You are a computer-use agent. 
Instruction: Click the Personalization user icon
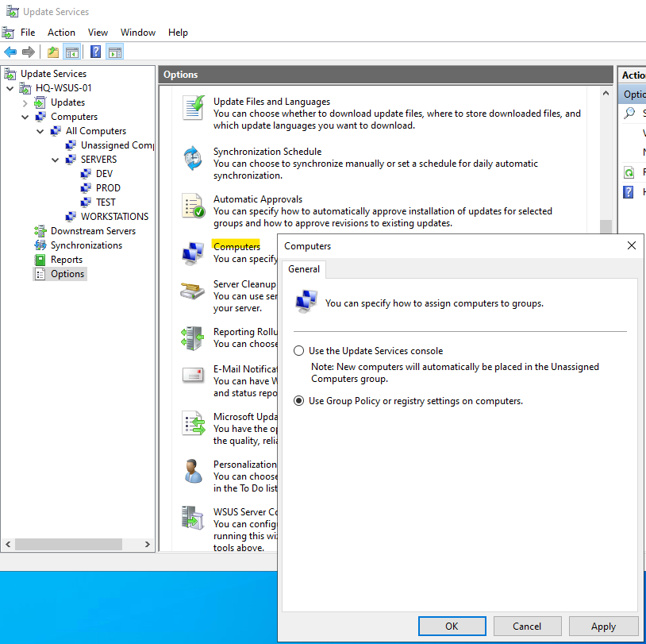(x=194, y=470)
